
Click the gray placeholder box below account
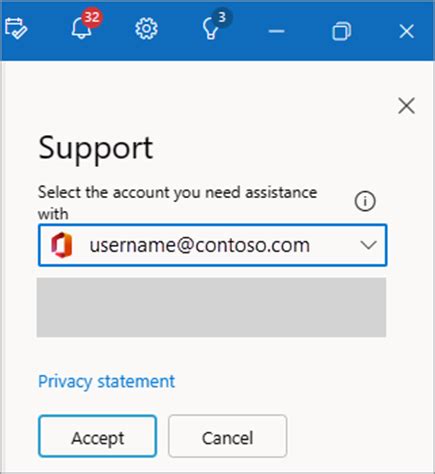(211, 307)
